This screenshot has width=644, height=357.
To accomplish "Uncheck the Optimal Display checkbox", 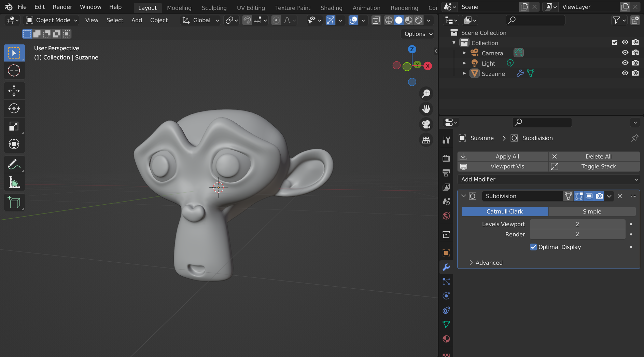I will [533, 247].
